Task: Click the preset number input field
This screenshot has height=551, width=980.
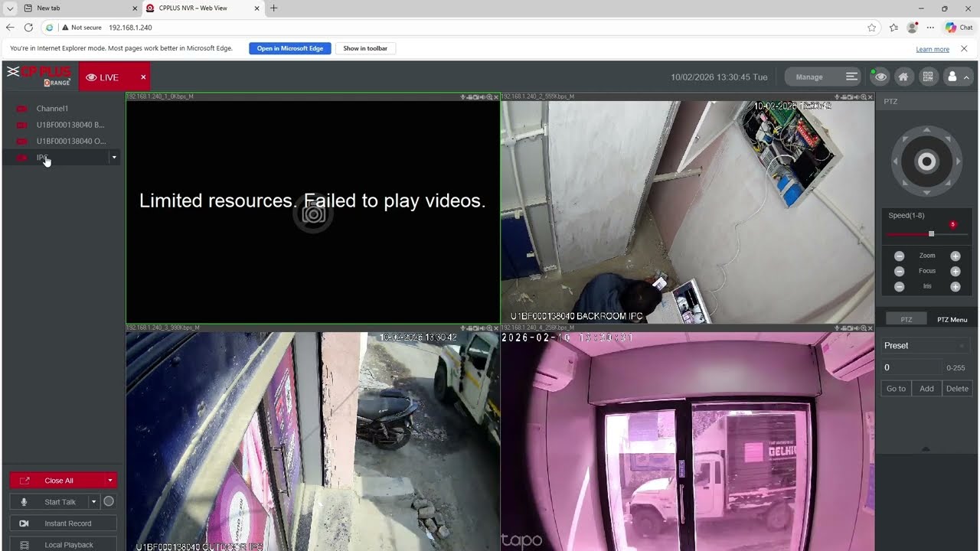Action: [x=912, y=368]
